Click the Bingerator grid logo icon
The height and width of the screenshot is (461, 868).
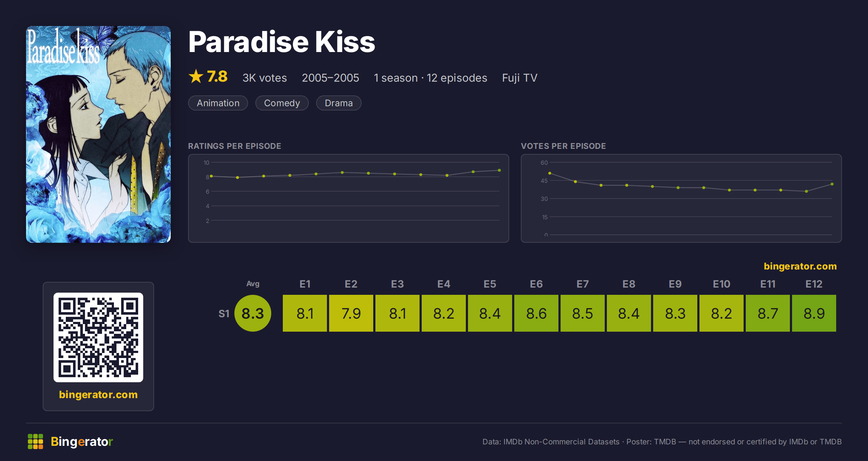point(35,441)
